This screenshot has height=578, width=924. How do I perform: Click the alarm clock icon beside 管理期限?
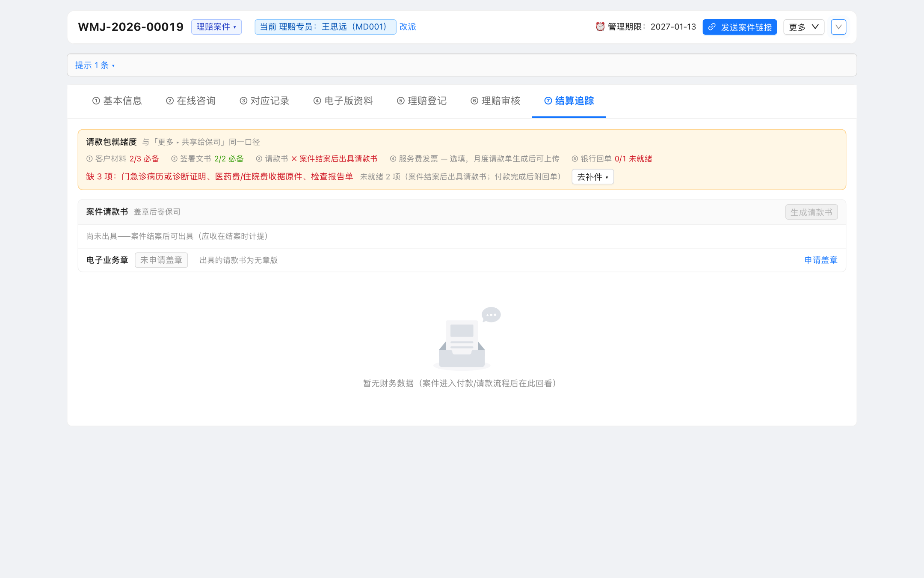[x=600, y=27]
